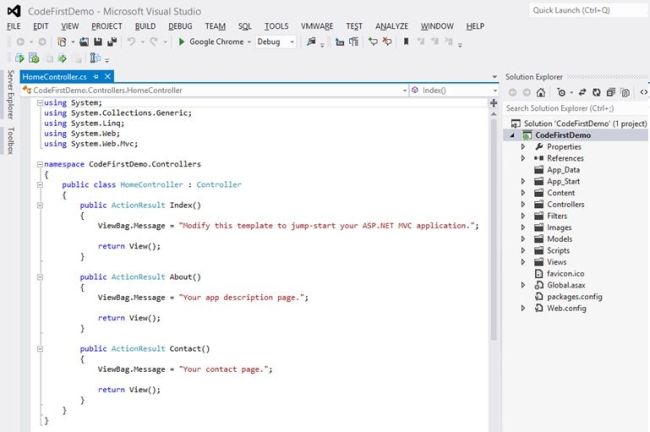
Task: Click the Navigate Backward toolbar icon
Action: click(20, 41)
